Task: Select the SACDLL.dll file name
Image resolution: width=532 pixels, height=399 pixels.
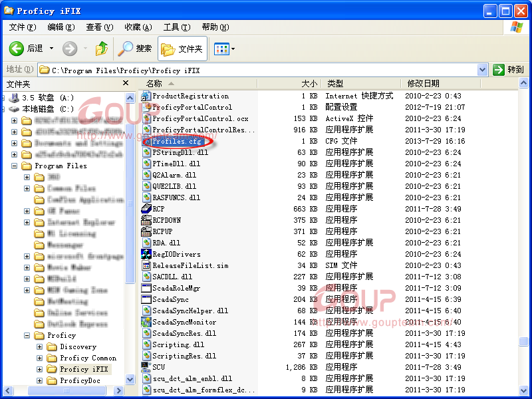Action: tap(172, 277)
